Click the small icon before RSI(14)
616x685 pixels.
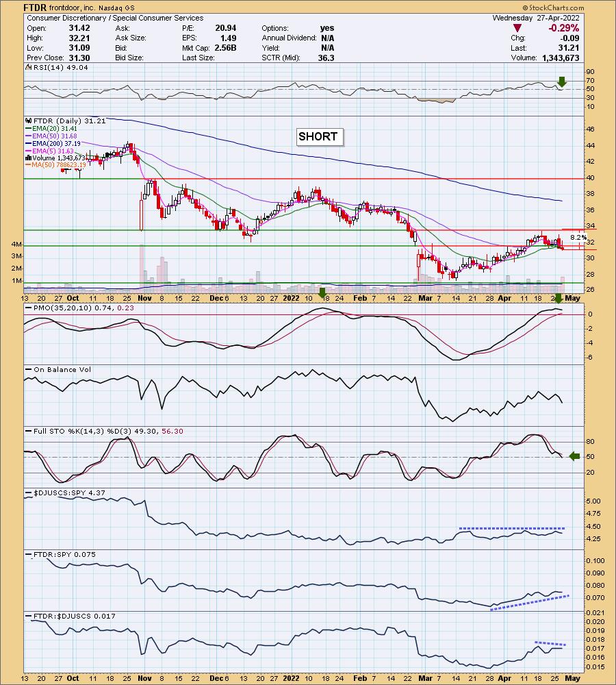[28, 68]
